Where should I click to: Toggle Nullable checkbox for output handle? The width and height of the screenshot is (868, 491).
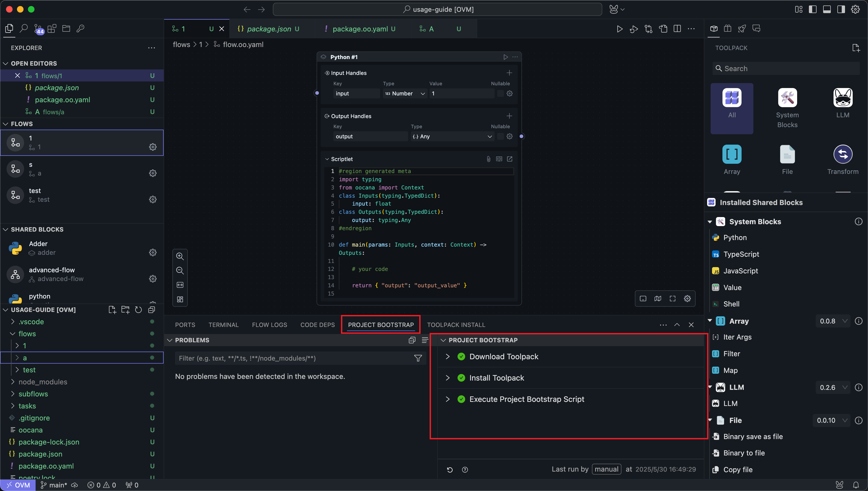[x=500, y=137]
